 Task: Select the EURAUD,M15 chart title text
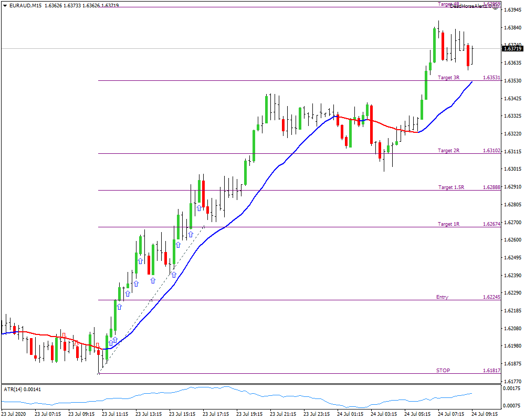pos(25,6)
